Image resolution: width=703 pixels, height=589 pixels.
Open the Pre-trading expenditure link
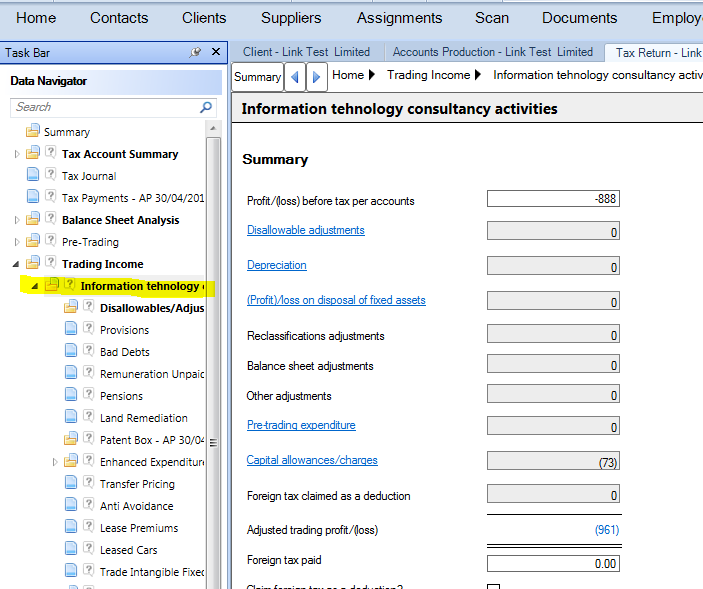pos(301,425)
